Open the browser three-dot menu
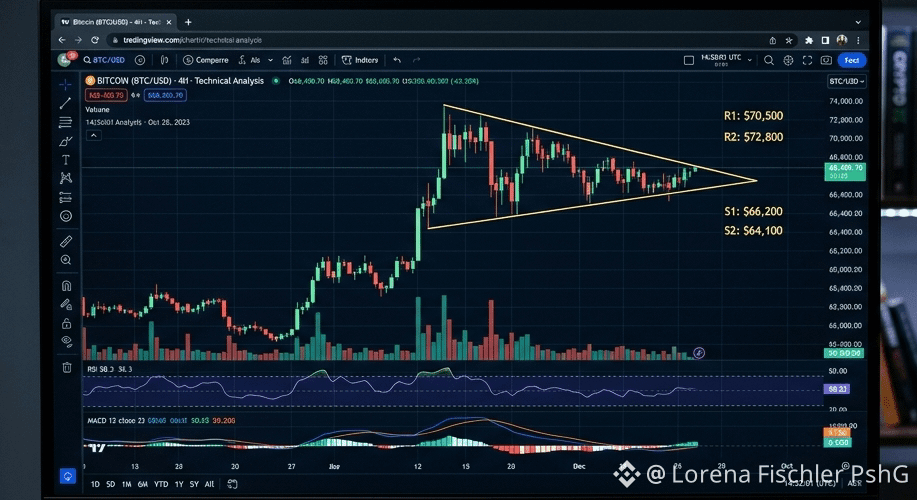This screenshot has height=500, width=917. click(858, 40)
